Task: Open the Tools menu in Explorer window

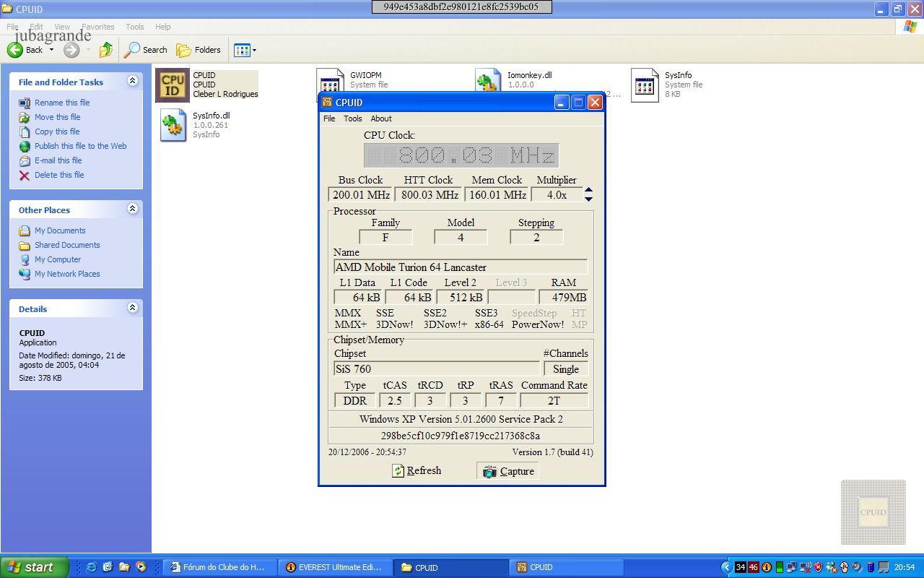Action: (x=135, y=27)
